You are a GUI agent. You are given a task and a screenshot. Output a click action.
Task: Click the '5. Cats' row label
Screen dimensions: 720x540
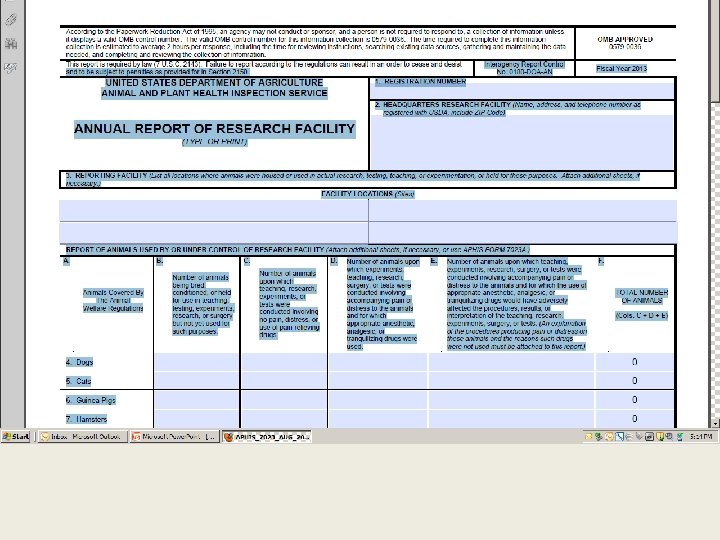[x=78, y=381]
